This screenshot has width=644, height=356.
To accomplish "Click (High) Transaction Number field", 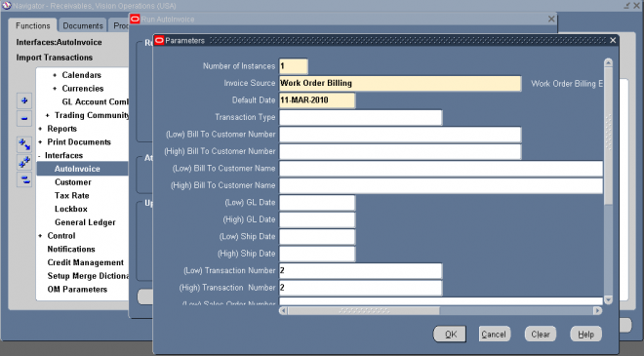I will click(361, 288).
